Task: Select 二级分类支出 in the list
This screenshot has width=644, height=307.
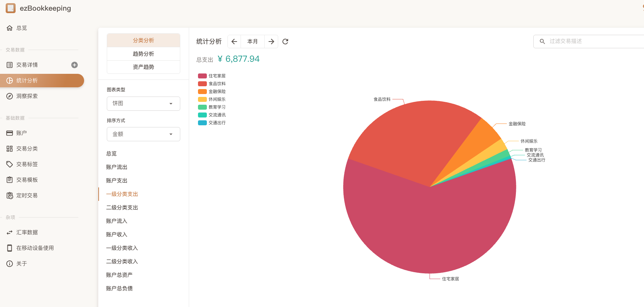Action: (122, 208)
